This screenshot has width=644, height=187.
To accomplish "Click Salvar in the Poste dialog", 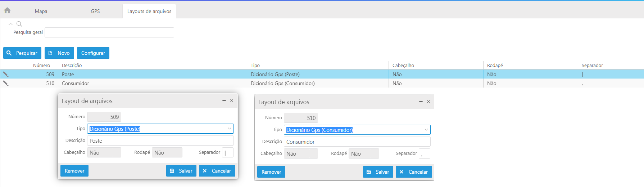I will [181, 171].
